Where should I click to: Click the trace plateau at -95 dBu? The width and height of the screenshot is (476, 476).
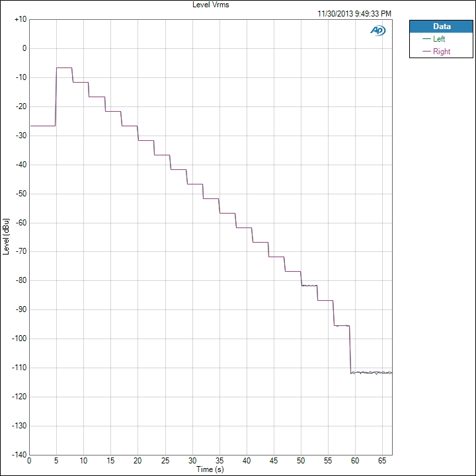point(342,325)
